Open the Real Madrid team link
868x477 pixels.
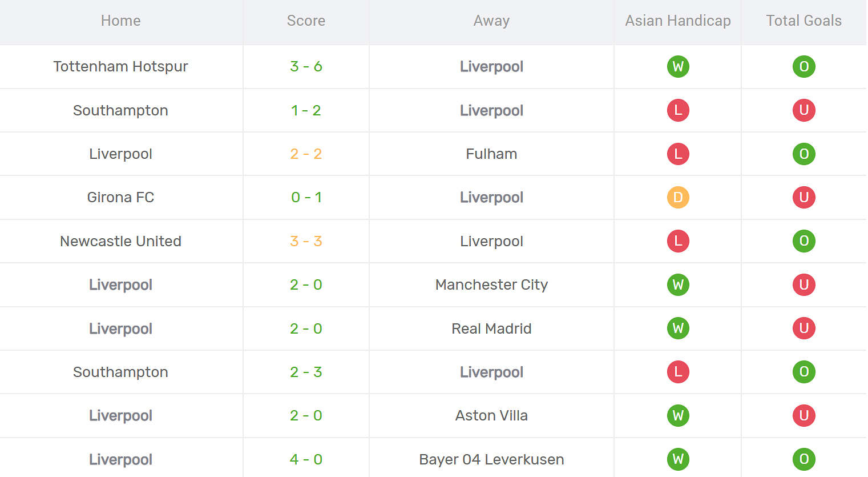(491, 328)
